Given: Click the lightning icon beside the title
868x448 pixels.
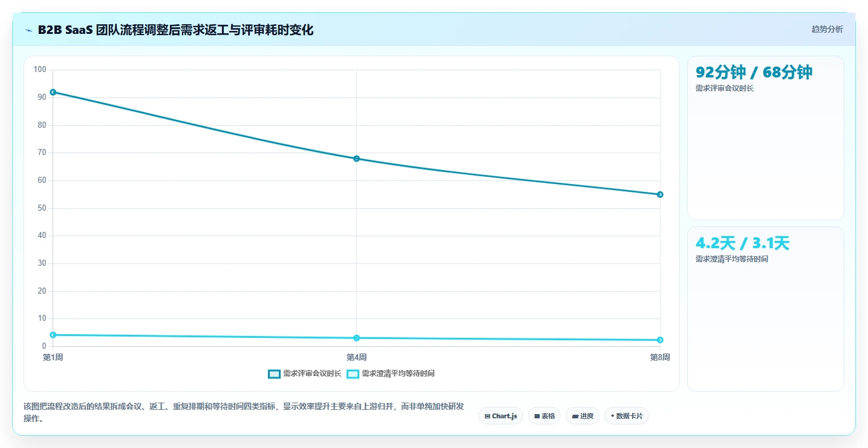Looking at the screenshot, I should click(x=28, y=30).
